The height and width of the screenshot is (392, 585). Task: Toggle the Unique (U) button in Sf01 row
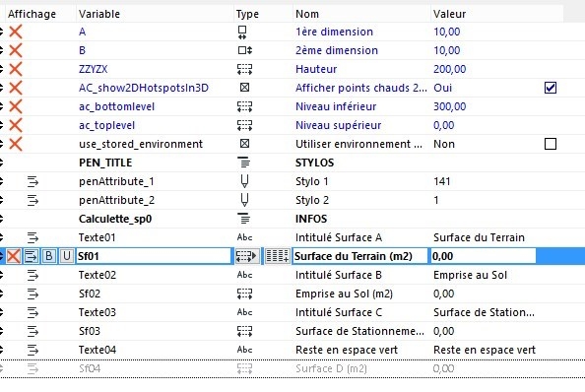click(x=66, y=256)
